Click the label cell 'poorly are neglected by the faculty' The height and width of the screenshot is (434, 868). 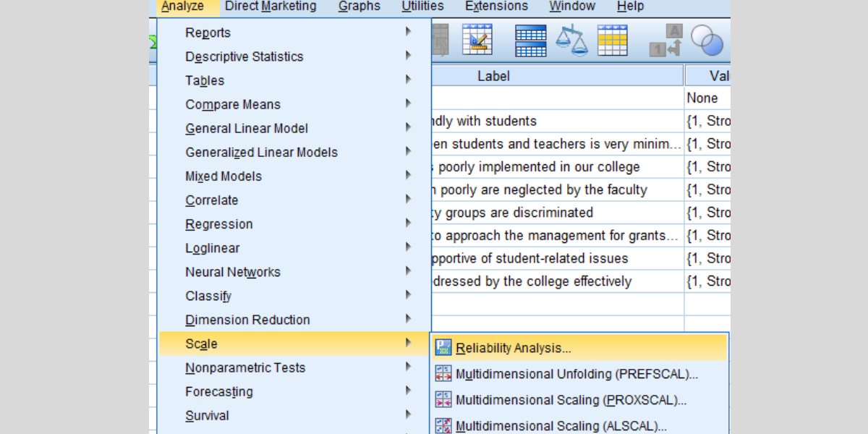point(557,190)
